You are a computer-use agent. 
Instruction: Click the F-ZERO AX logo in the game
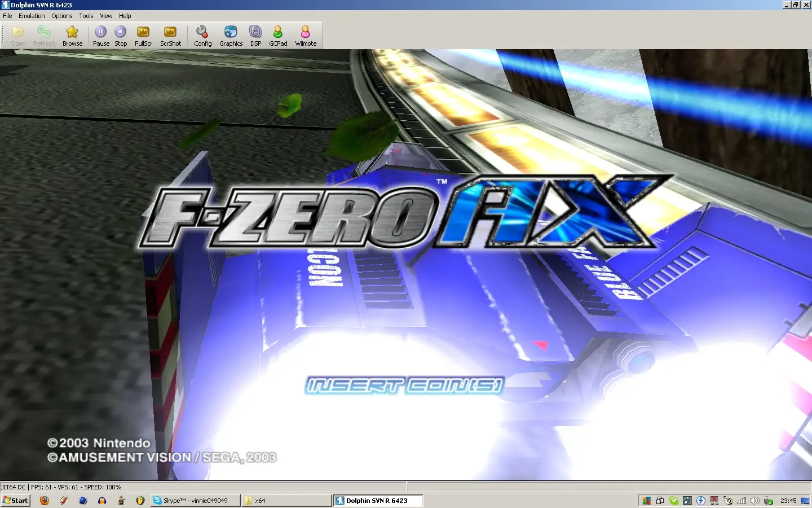[404, 212]
